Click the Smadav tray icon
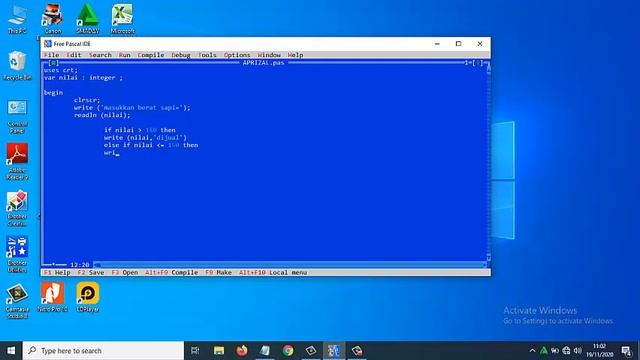The height and width of the screenshot is (360, 640). 544,351
